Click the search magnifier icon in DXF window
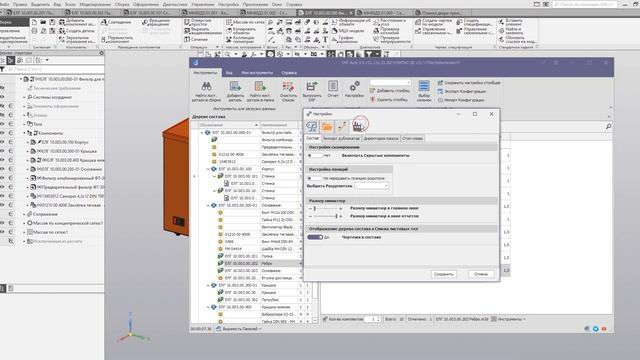 (608, 127)
